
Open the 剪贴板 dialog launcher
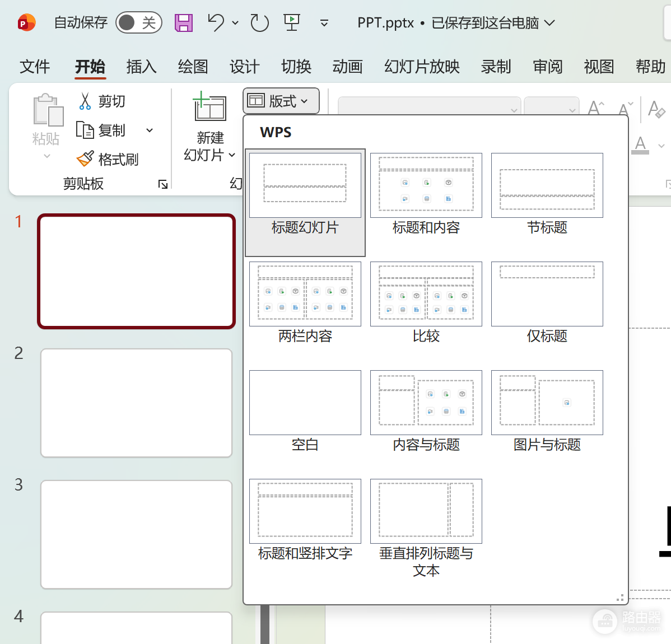163,184
